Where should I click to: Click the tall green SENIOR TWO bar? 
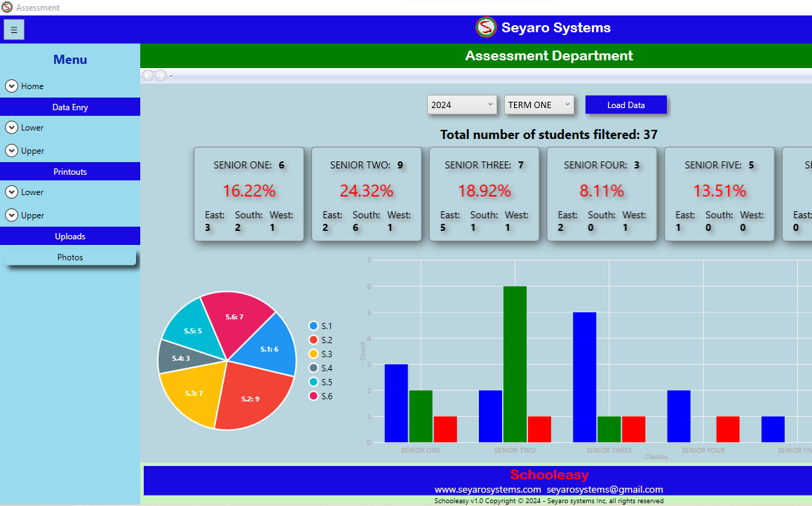(515, 364)
